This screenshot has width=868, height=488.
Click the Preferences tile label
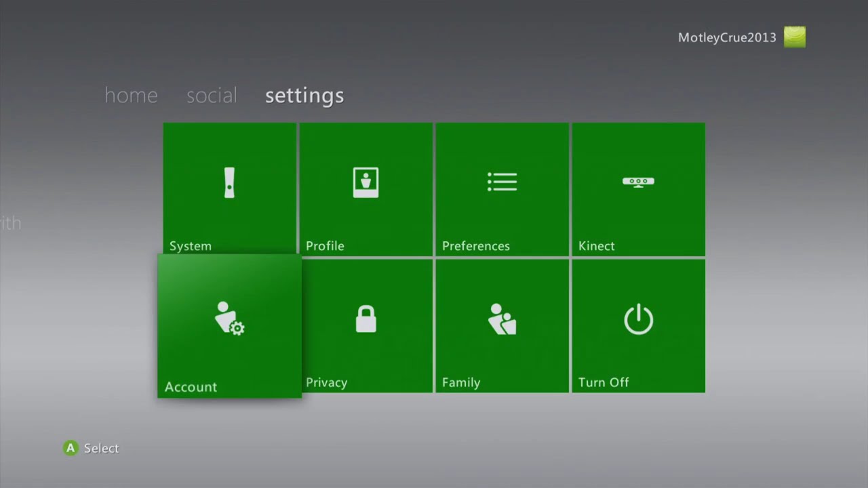click(476, 246)
